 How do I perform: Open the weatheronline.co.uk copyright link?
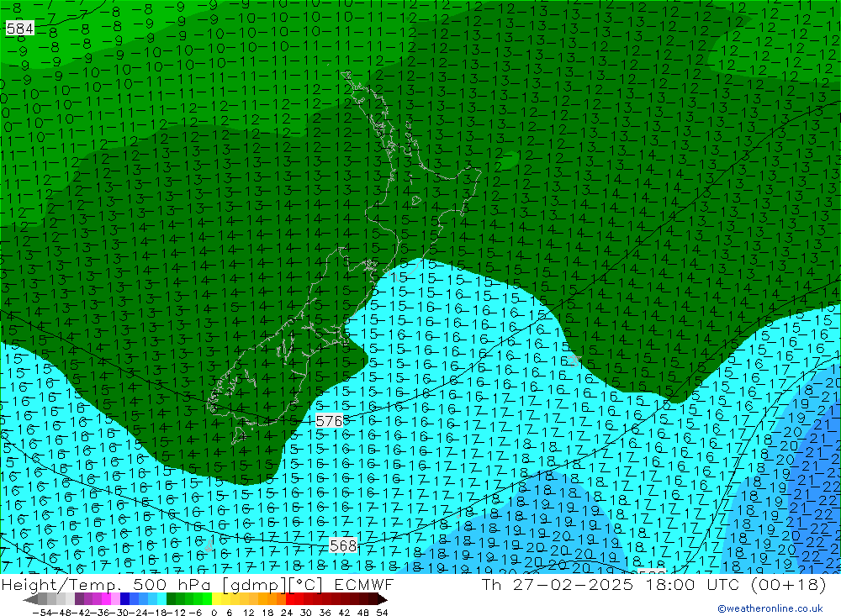tap(770, 608)
